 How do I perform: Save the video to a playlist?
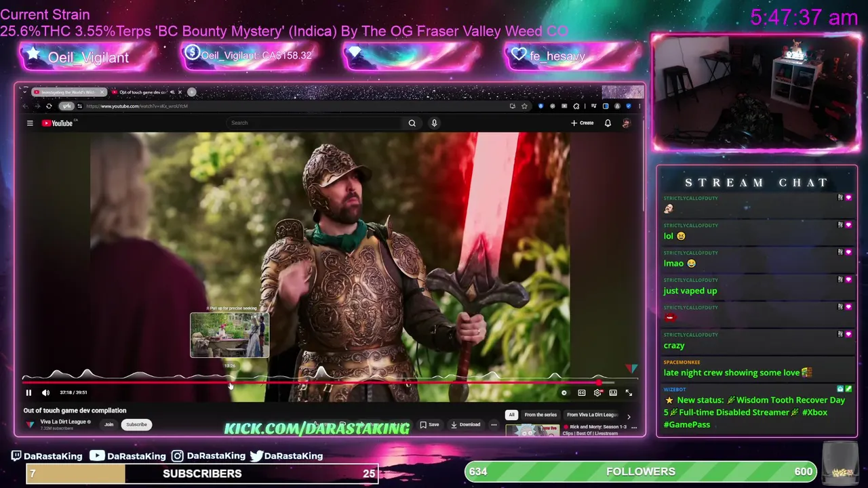point(429,424)
